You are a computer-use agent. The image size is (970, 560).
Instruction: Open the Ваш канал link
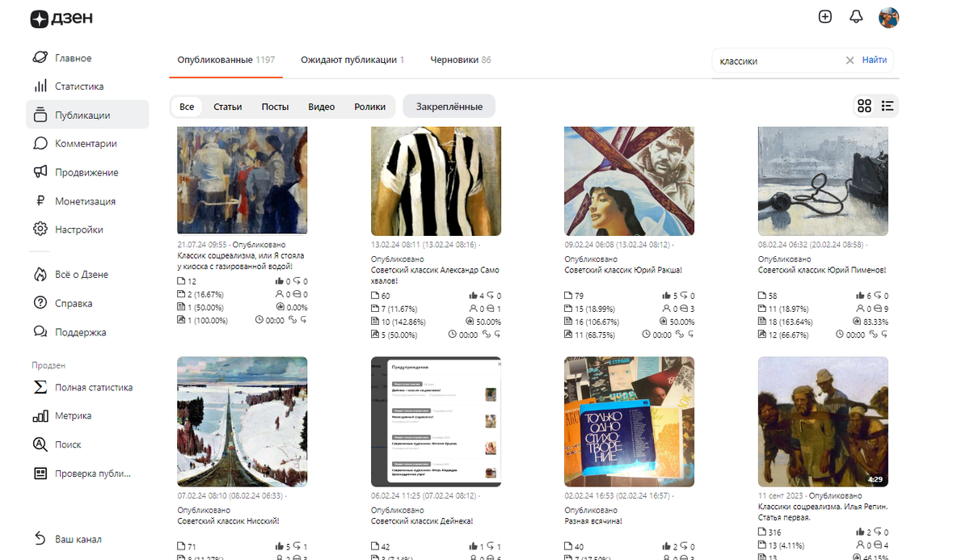tap(78, 539)
